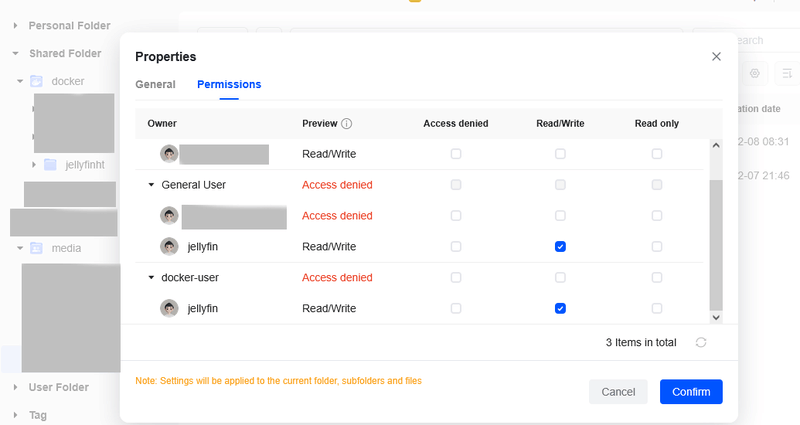Collapse the General User group
Image resolution: width=800 pixels, height=425 pixels.
[x=151, y=185]
